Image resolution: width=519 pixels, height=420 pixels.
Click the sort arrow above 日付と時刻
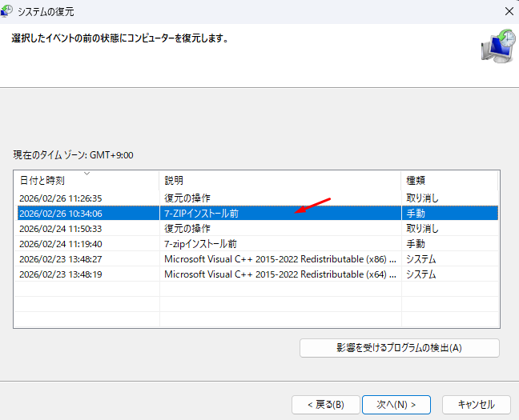tap(86, 173)
